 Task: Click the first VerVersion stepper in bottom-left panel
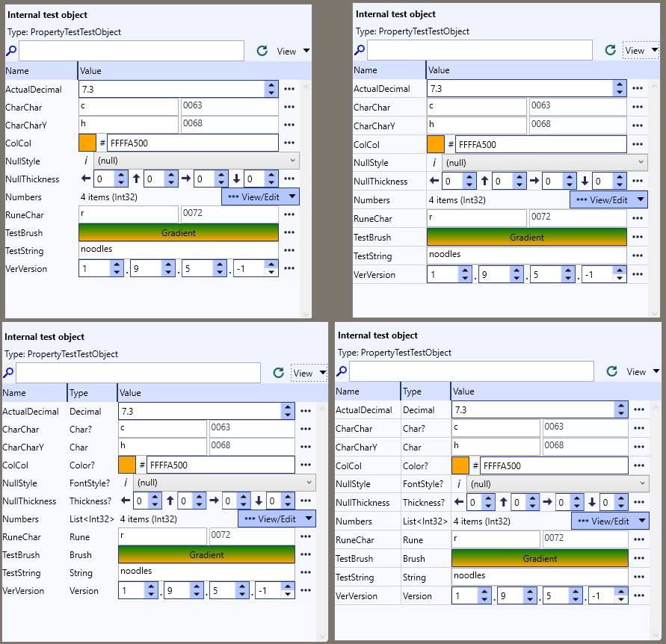tap(138, 590)
